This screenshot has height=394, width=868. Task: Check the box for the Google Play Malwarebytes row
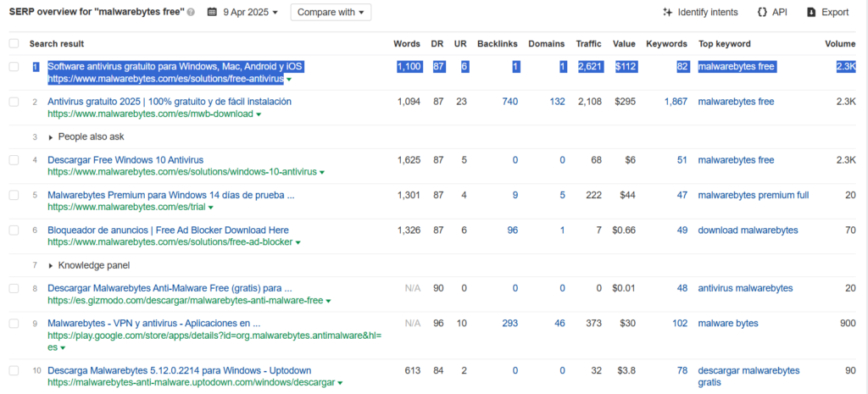(14, 323)
